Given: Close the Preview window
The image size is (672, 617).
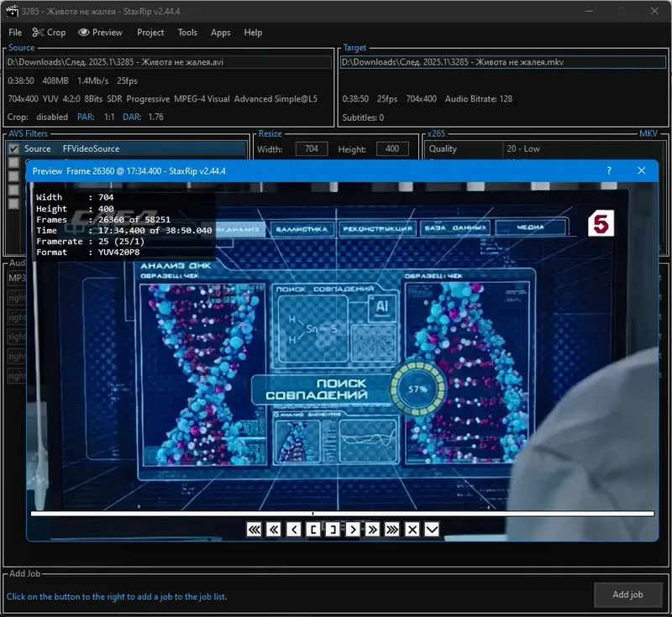Looking at the screenshot, I should [642, 171].
